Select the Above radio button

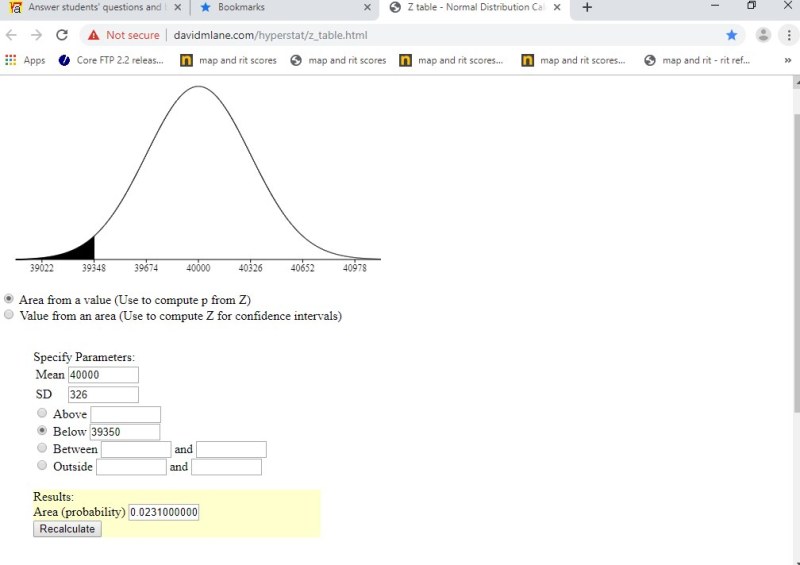click(42, 412)
